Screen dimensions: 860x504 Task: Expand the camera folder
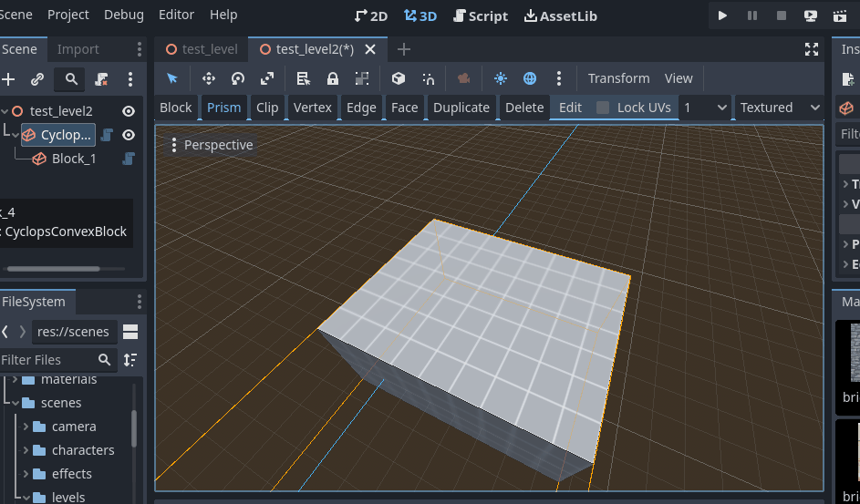point(26,427)
